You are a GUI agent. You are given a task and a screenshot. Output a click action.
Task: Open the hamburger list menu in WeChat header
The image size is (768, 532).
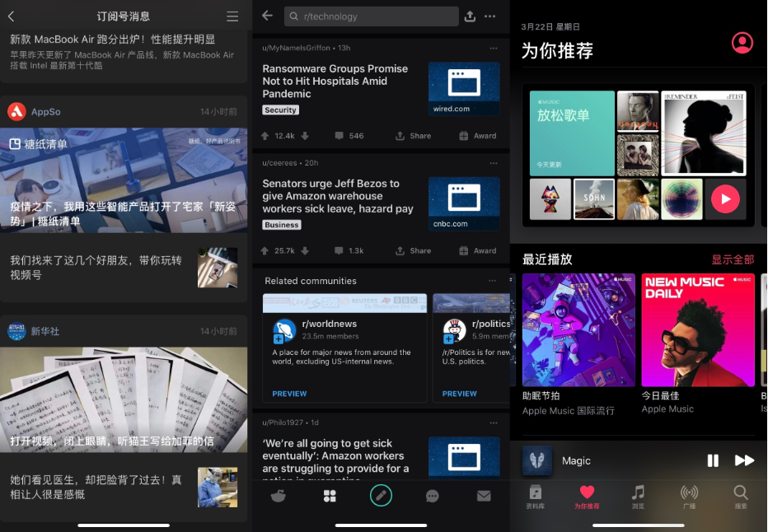[232, 16]
